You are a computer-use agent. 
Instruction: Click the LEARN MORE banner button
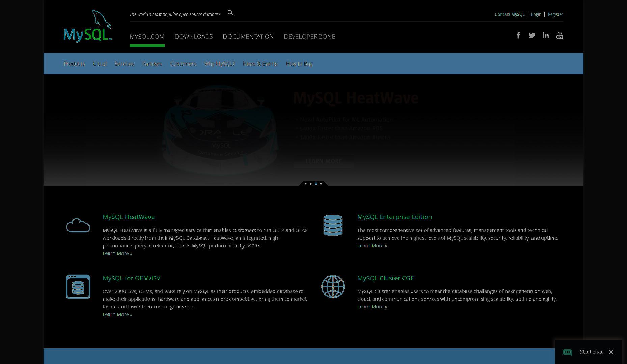[x=324, y=161]
